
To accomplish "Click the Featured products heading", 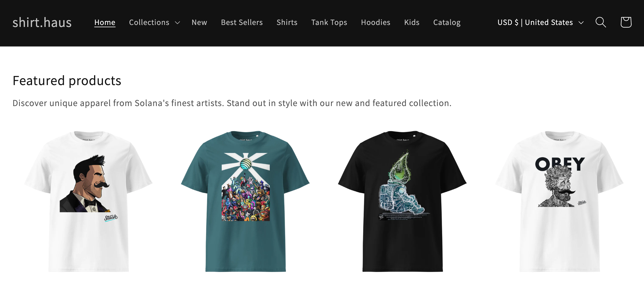I will (67, 81).
